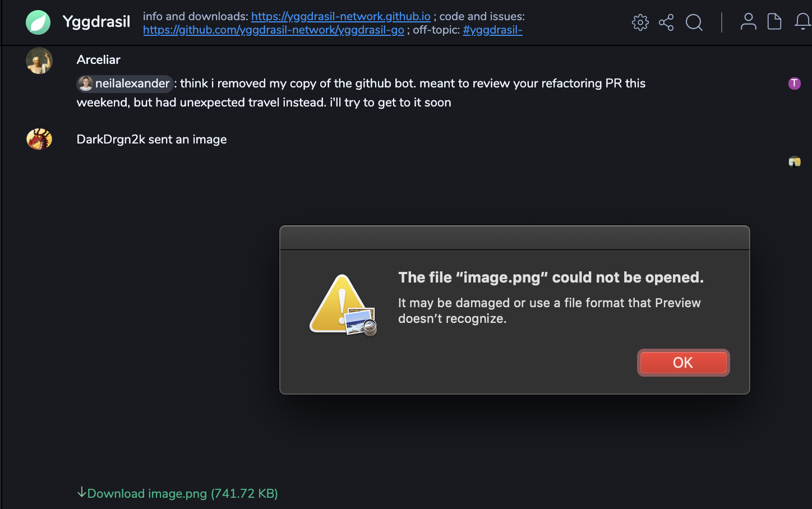Open the room members person icon
The image size is (812, 509).
748,21
